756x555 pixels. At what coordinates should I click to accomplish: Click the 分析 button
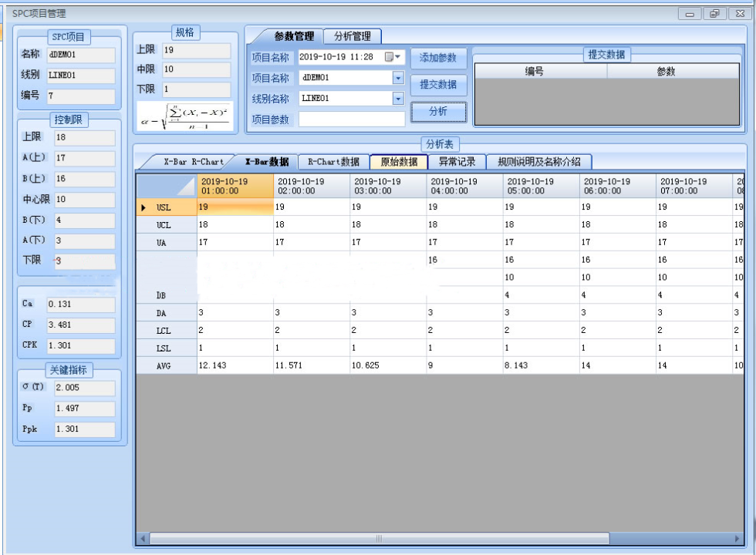[x=438, y=112]
